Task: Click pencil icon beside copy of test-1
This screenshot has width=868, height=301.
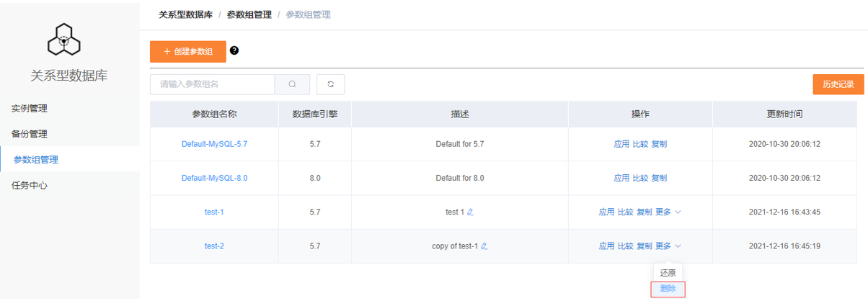Action: (x=484, y=246)
